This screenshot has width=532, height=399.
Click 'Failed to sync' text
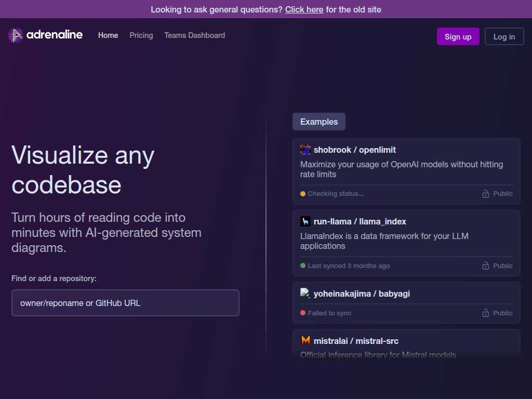point(329,313)
